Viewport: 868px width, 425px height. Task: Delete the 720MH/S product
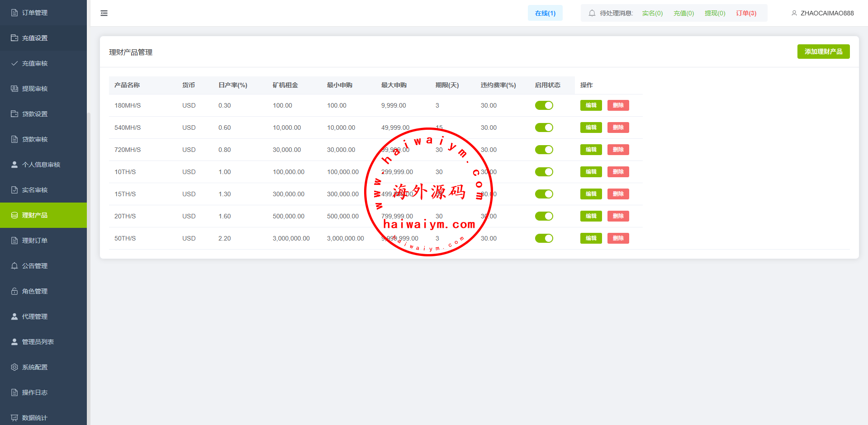(618, 150)
